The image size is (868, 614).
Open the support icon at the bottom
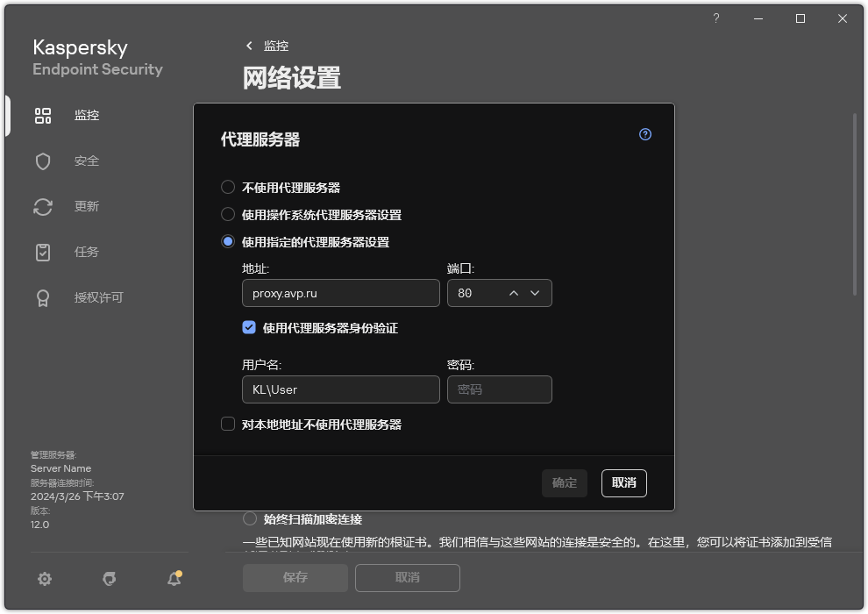109,579
